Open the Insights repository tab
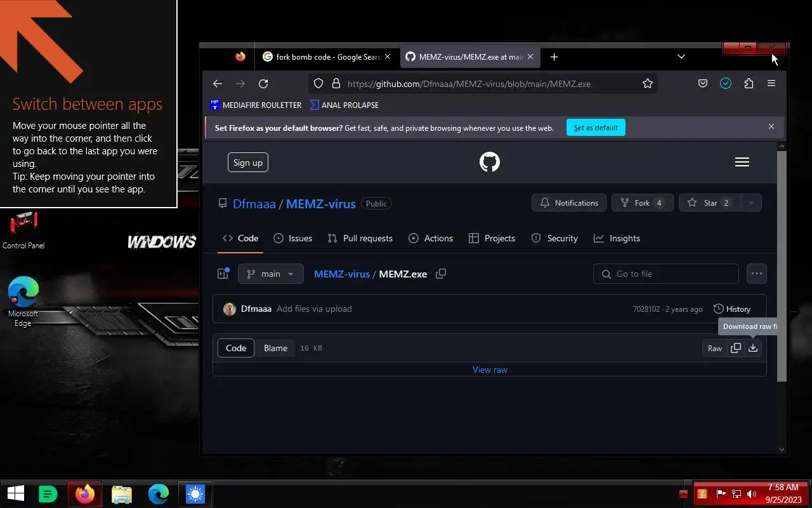 tap(617, 238)
